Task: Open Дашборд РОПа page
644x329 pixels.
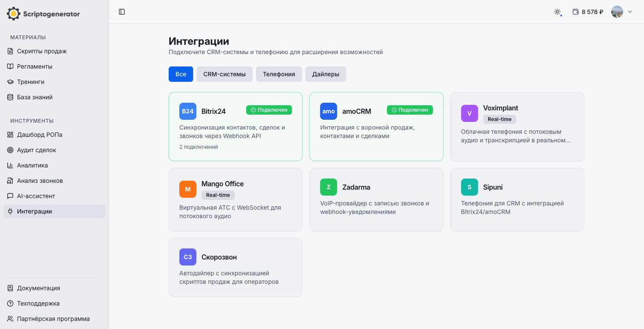Action: 54,135
